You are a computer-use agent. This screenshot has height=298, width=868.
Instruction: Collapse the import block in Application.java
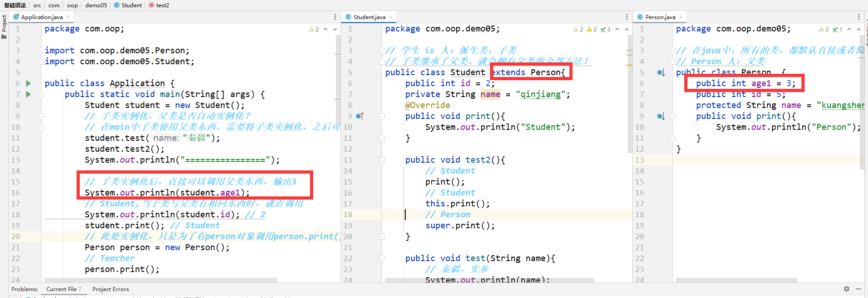(41, 51)
